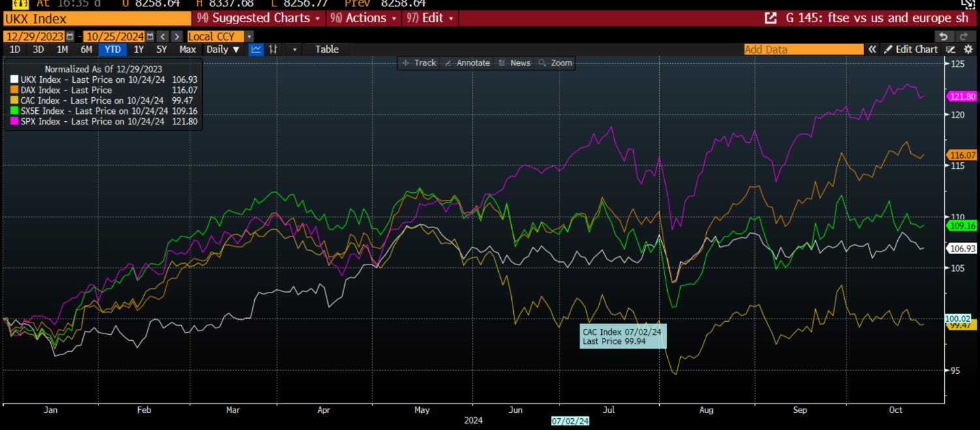Click the pop-out icon at top-right corner

[969, 4]
